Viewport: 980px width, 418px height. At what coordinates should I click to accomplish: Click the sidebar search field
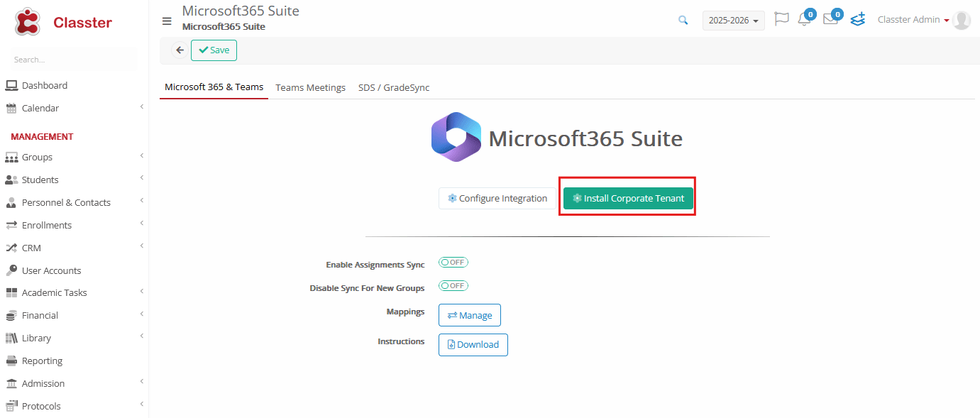tap(74, 60)
